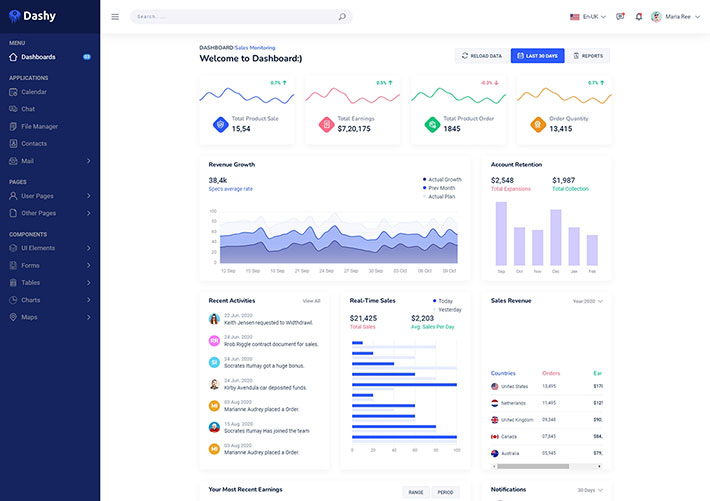The height and width of the screenshot is (501, 710).
Task: Open the Year 2020 dropdown in Sales Revenue
Action: pyautogui.click(x=587, y=301)
